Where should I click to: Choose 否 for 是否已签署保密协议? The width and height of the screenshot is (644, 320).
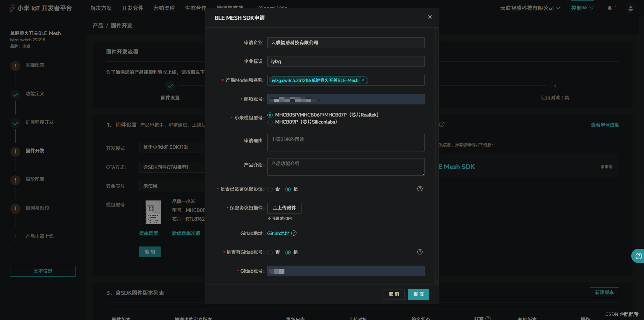click(270, 189)
